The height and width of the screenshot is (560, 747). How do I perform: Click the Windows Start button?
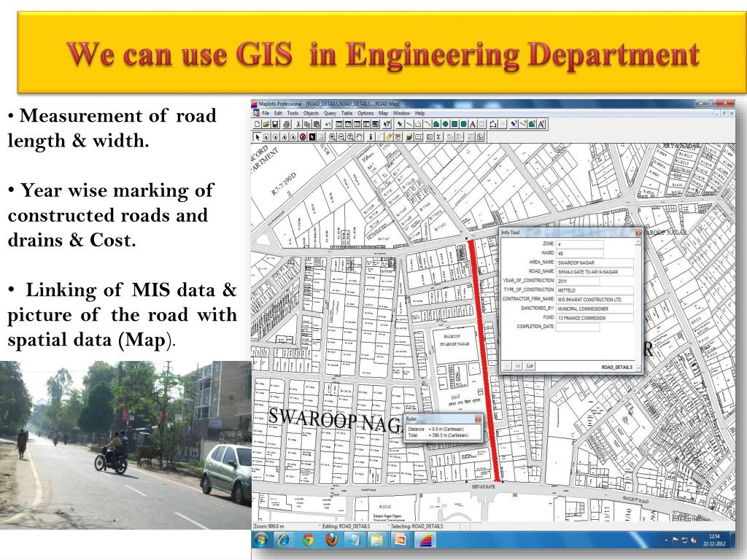tap(261, 540)
